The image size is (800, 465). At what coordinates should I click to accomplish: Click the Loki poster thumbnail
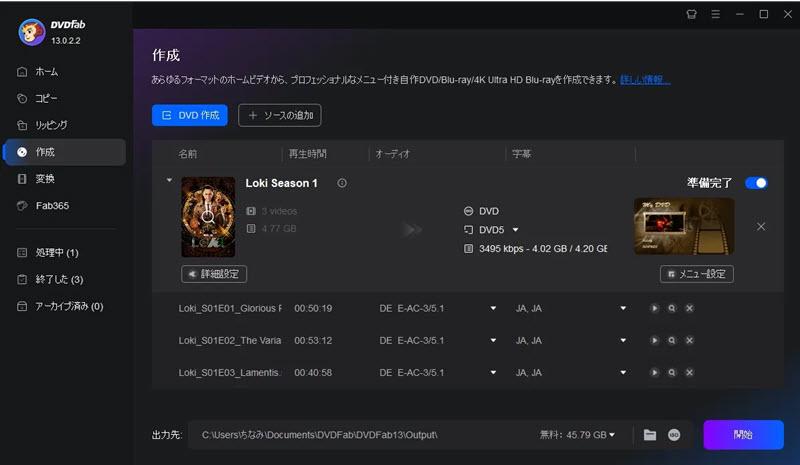[208, 217]
